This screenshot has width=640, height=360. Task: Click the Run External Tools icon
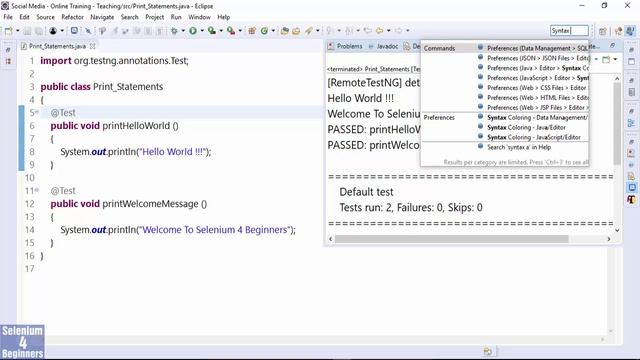tap(231, 31)
